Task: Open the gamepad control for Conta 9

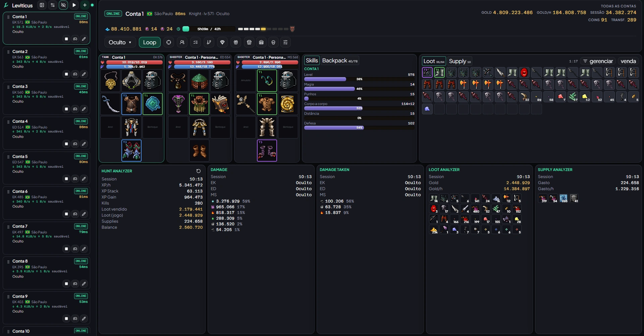Action: click(75, 319)
